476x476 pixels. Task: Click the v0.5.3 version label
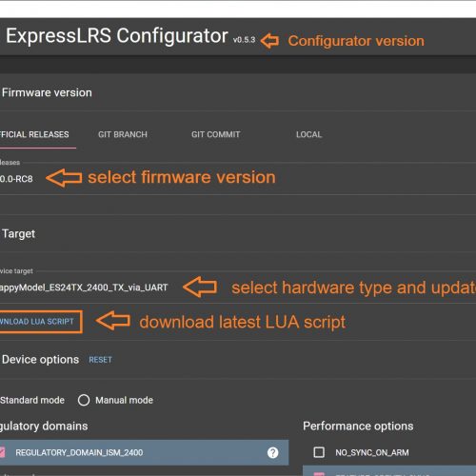pyautogui.click(x=244, y=40)
